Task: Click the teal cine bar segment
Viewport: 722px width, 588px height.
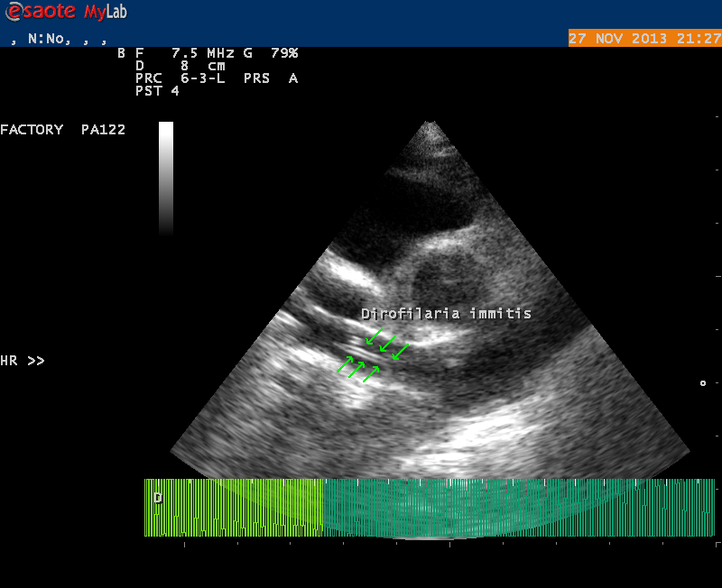Action: coord(519,508)
